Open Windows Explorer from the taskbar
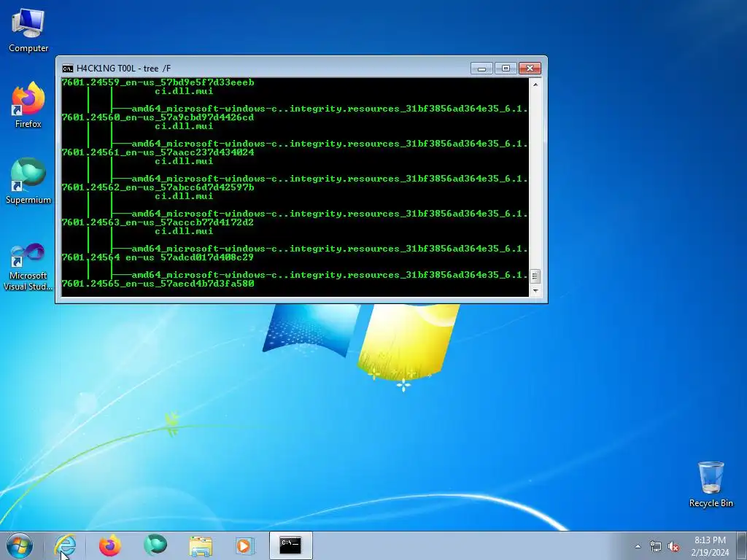 tap(201, 545)
